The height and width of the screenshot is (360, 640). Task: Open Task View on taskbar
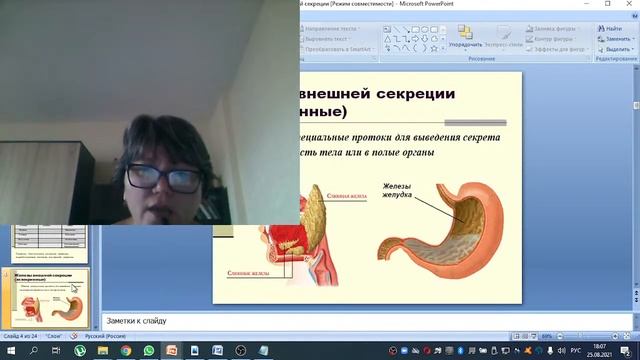pyautogui.click(x=56, y=351)
